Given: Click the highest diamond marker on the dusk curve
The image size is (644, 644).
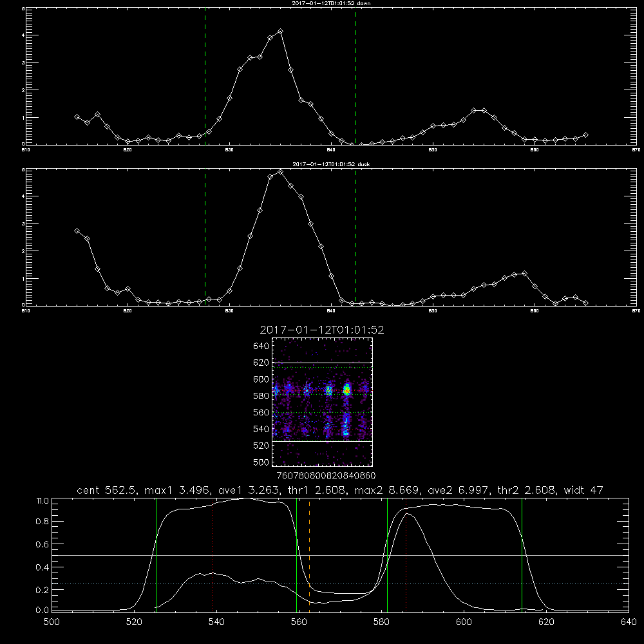Looking at the screenshot, I should pyautogui.click(x=281, y=172).
